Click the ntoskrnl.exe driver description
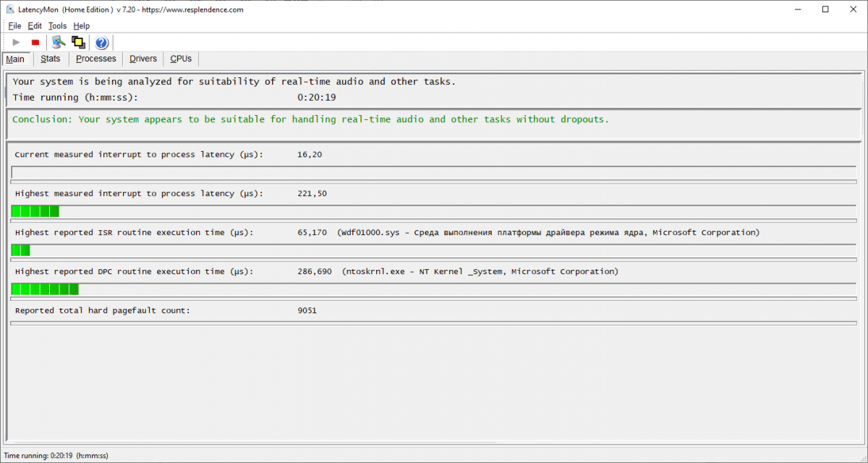This screenshot has width=868, height=463. pyautogui.click(x=480, y=272)
